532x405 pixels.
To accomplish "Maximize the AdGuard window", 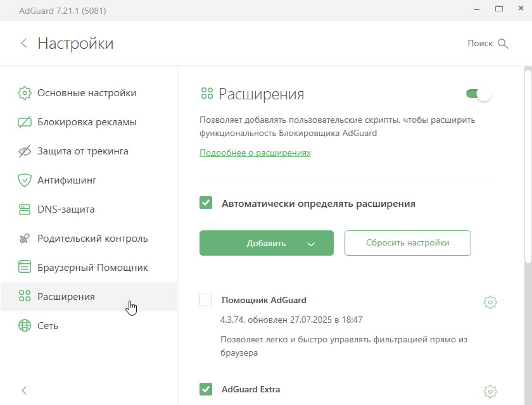I will [x=499, y=9].
